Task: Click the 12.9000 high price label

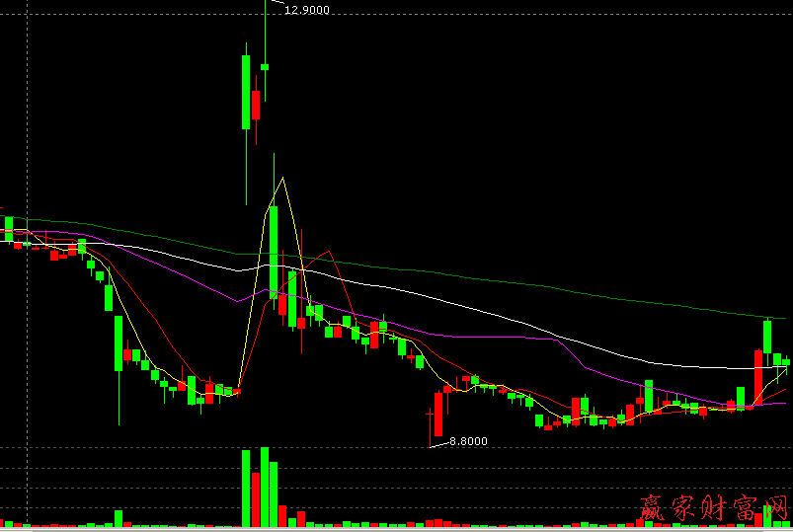Action: click(306, 10)
